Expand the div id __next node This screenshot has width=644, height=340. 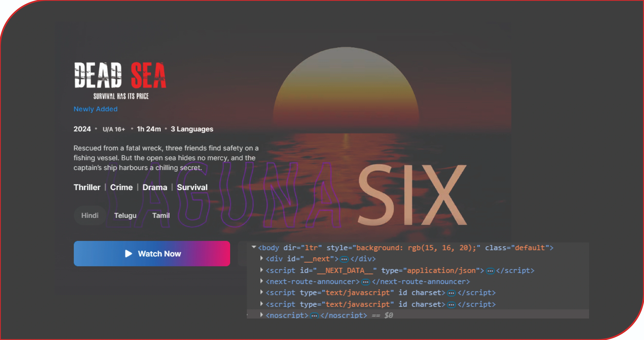click(x=262, y=258)
